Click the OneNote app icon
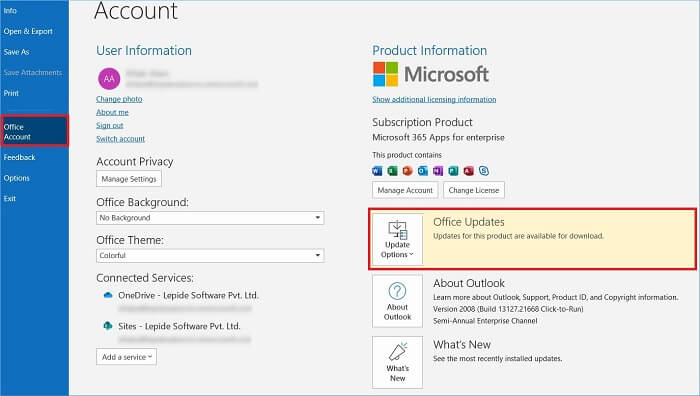Image resolution: width=700 pixels, height=396 pixels. [438, 171]
